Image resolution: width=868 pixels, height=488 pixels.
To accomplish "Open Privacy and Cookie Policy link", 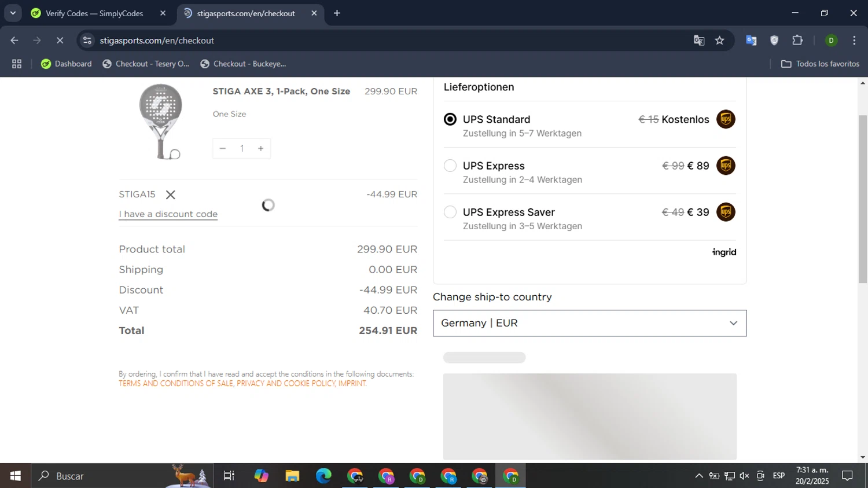I will pyautogui.click(x=286, y=384).
